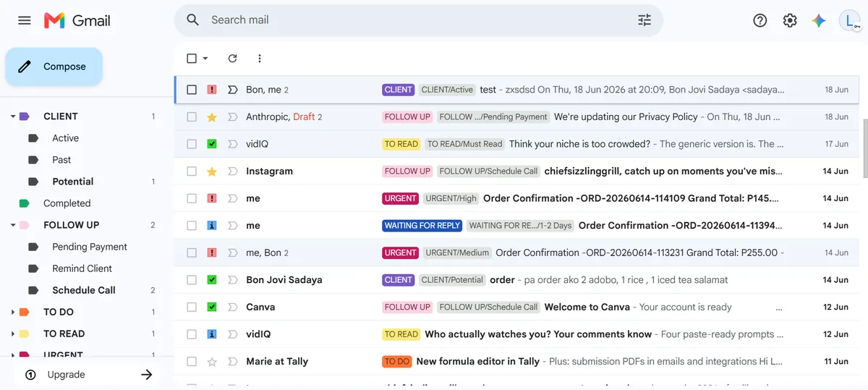This screenshot has height=390, width=868.
Task: Click the Upgrade button
Action: [x=87, y=375]
